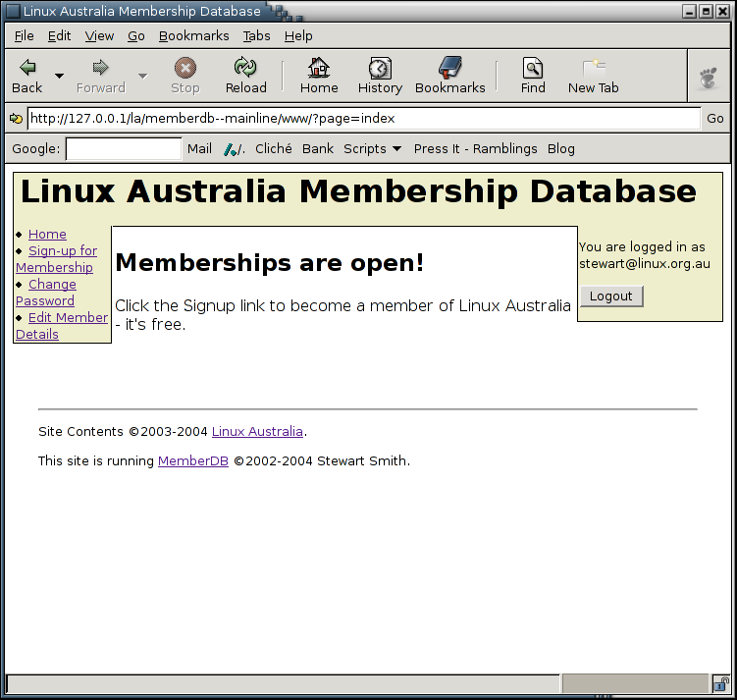Click the URL address field

pos(364,119)
